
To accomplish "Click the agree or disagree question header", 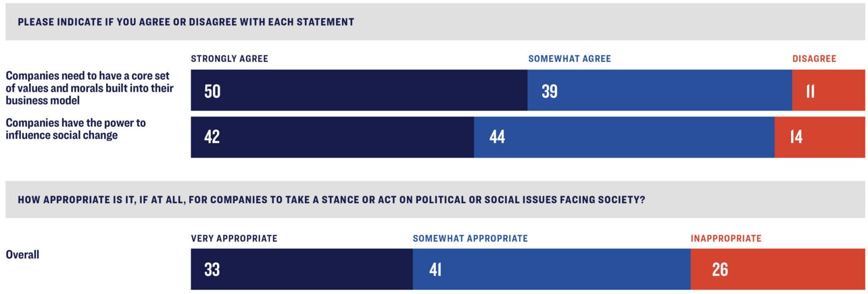I will [x=186, y=22].
